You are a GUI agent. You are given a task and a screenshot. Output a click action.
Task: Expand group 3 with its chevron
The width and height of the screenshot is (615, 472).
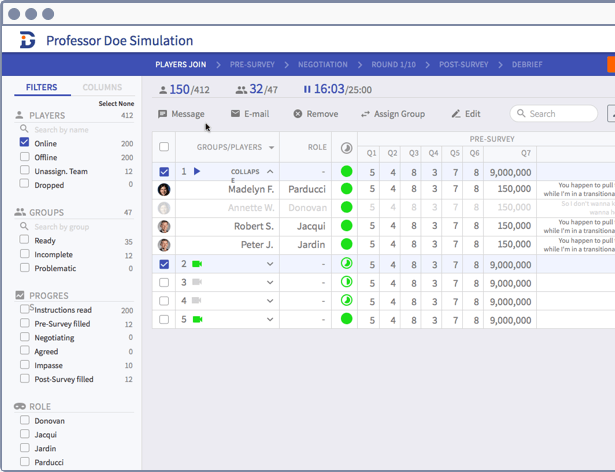click(270, 283)
